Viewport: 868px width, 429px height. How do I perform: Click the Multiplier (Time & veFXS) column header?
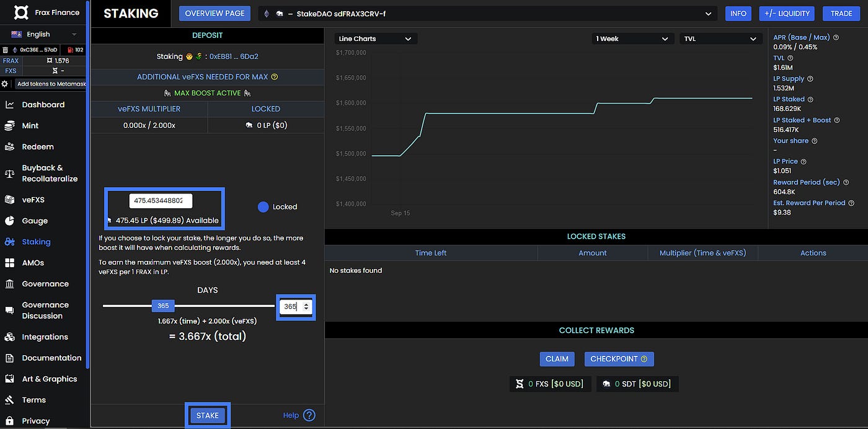(x=702, y=253)
